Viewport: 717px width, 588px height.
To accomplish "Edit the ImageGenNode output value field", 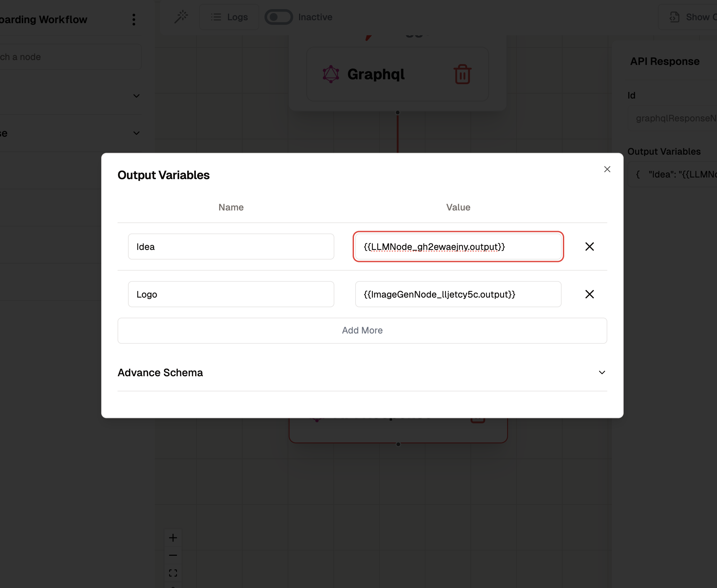I will 458,294.
